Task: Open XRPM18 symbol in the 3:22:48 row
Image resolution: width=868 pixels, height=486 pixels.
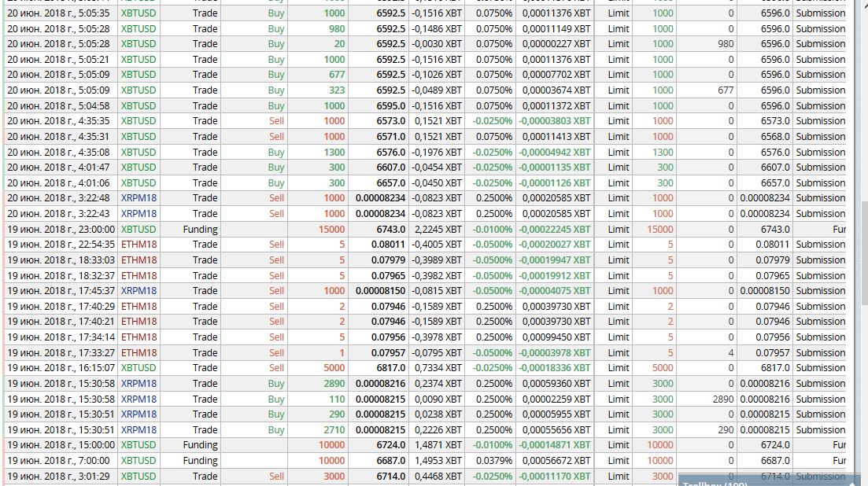Action: (139, 198)
